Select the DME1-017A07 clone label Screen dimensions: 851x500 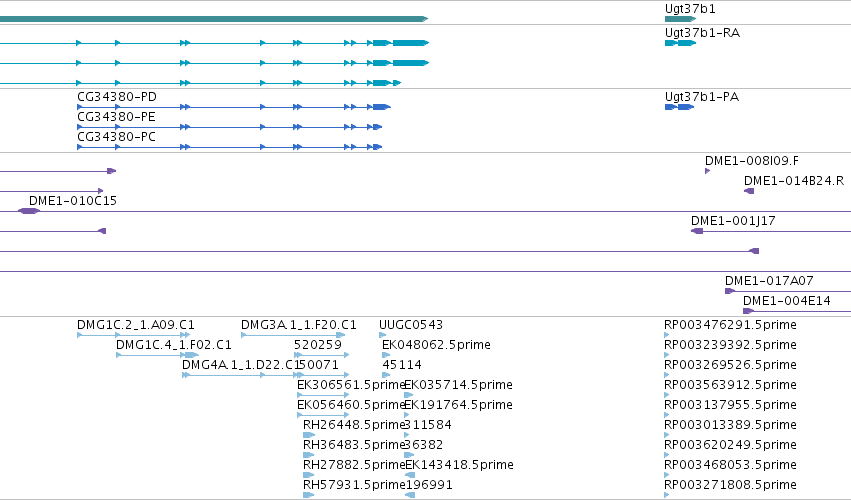(769, 281)
